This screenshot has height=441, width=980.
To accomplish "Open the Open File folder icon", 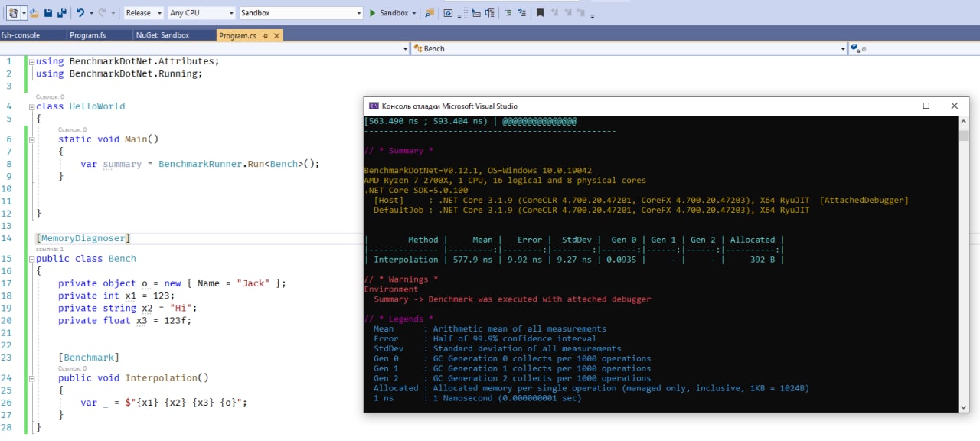I will [x=34, y=13].
